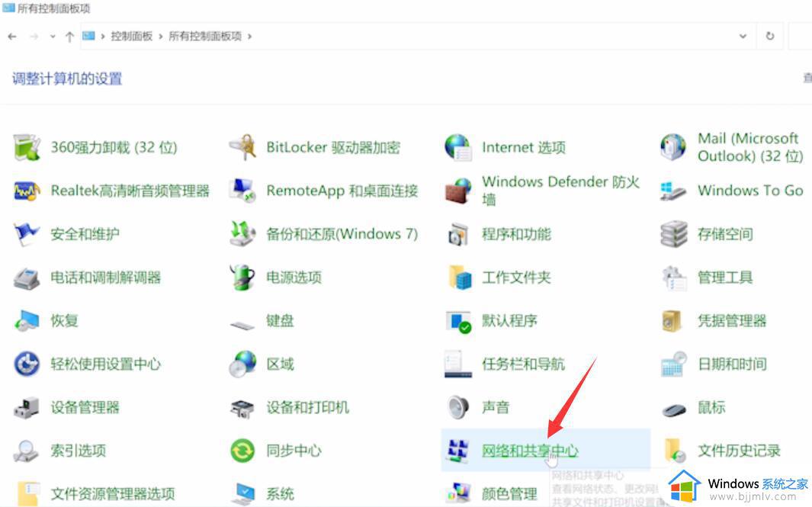
Task: Open the 工作文件夹 icon
Action: tap(459, 278)
